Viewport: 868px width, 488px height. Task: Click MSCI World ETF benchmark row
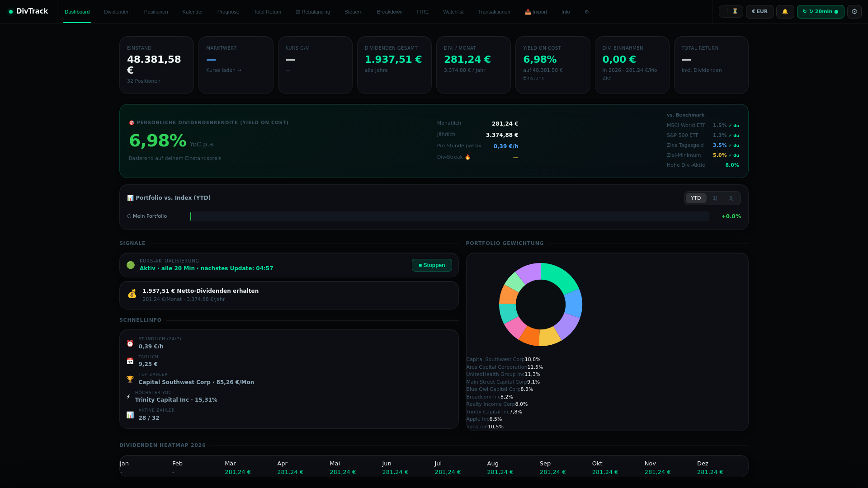(703, 126)
